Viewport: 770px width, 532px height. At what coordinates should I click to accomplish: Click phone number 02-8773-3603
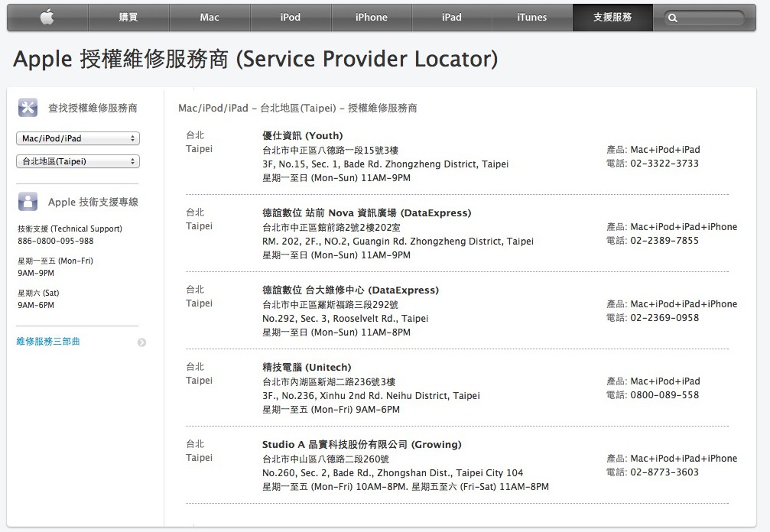[x=664, y=472]
